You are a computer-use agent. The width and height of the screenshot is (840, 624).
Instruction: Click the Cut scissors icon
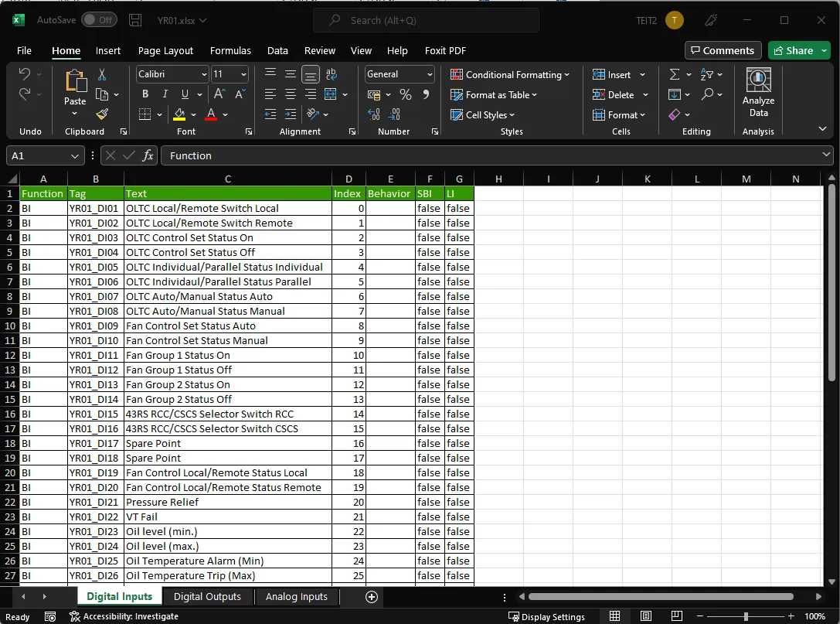[102, 74]
